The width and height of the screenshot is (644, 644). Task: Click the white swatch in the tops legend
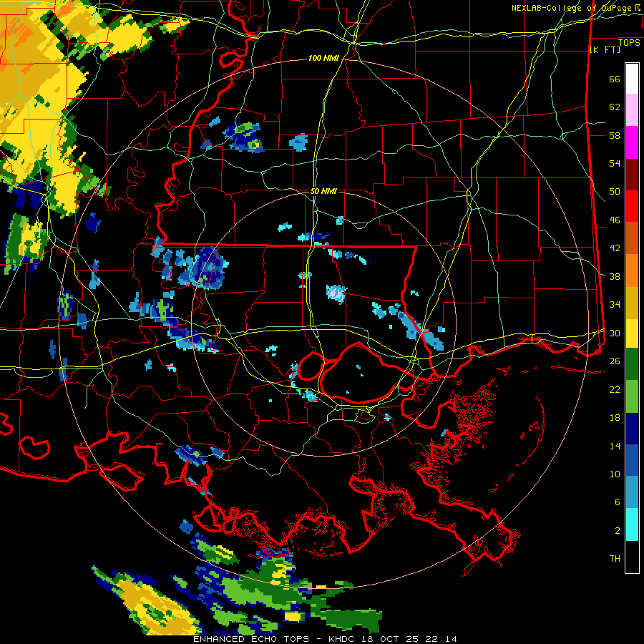pos(632,79)
